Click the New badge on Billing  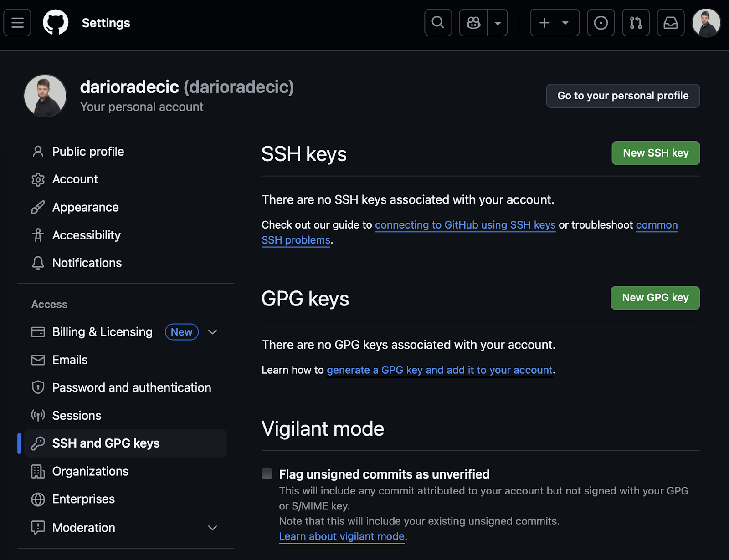click(x=182, y=332)
